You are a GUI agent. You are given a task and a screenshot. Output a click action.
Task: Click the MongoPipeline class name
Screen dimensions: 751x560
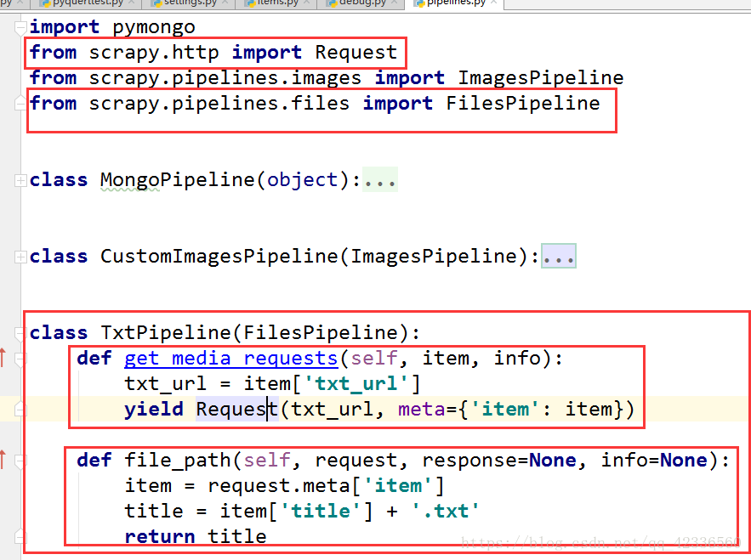tap(178, 180)
